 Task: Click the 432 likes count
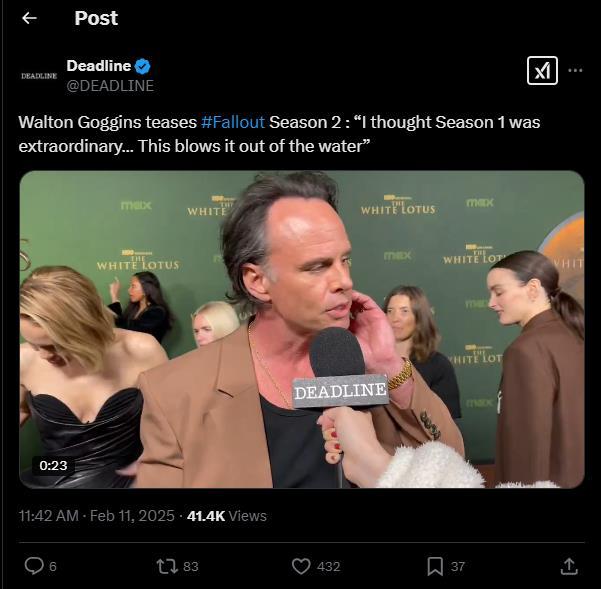[329, 567]
